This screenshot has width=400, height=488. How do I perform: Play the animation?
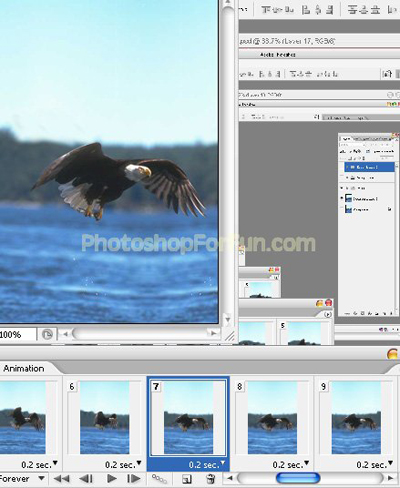tap(112, 479)
